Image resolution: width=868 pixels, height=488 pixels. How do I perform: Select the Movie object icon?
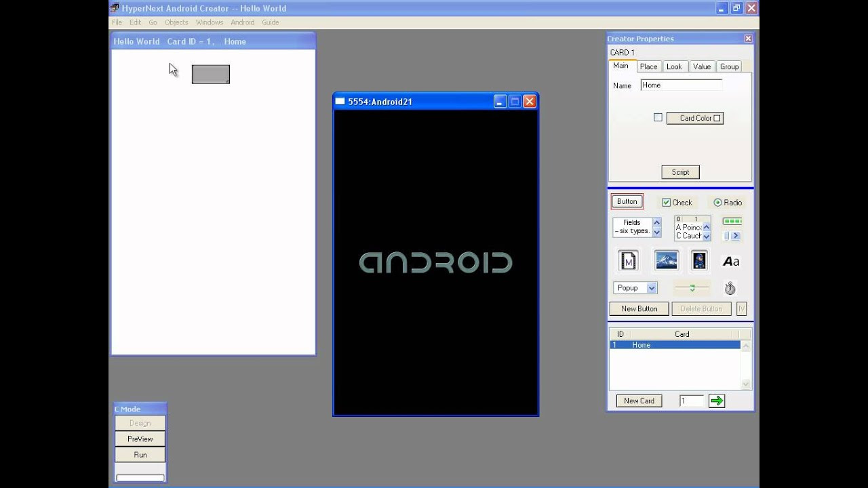(x=628, y=260)
